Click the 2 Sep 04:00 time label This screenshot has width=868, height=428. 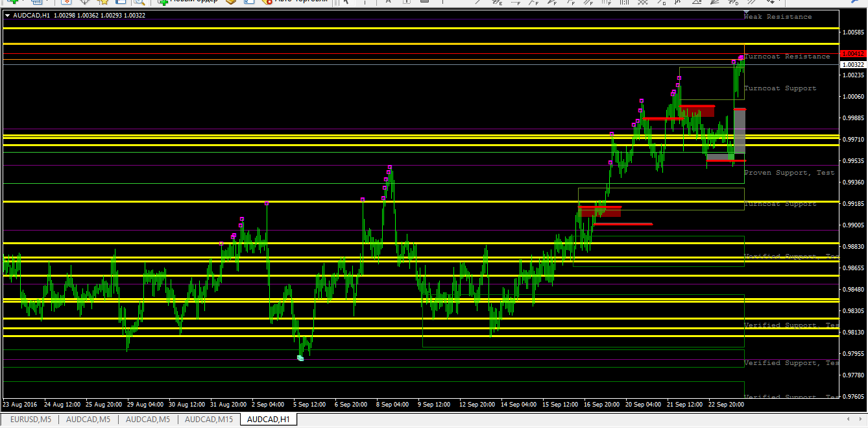(x=268, y=404)
